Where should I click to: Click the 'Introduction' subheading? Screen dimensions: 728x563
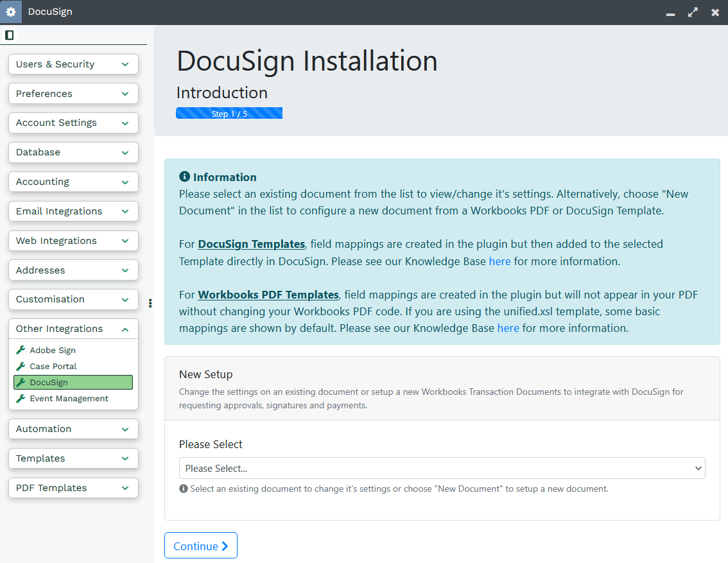click(222, 93)
